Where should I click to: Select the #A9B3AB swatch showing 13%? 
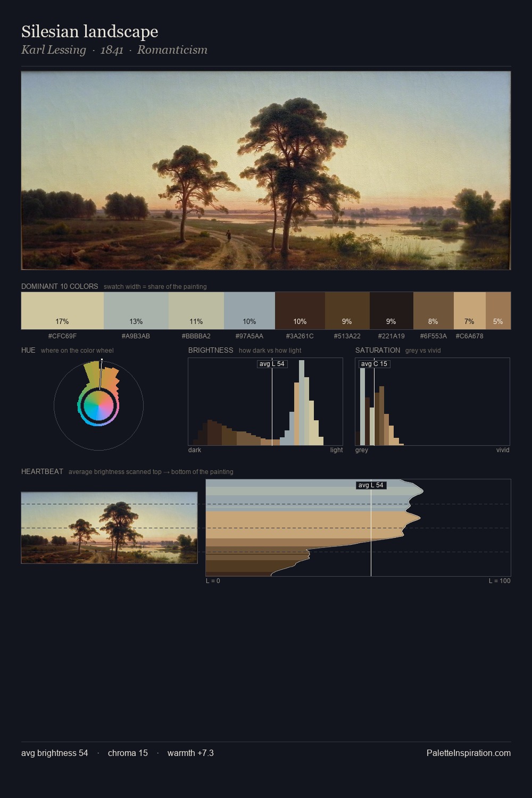click(136, 311)
